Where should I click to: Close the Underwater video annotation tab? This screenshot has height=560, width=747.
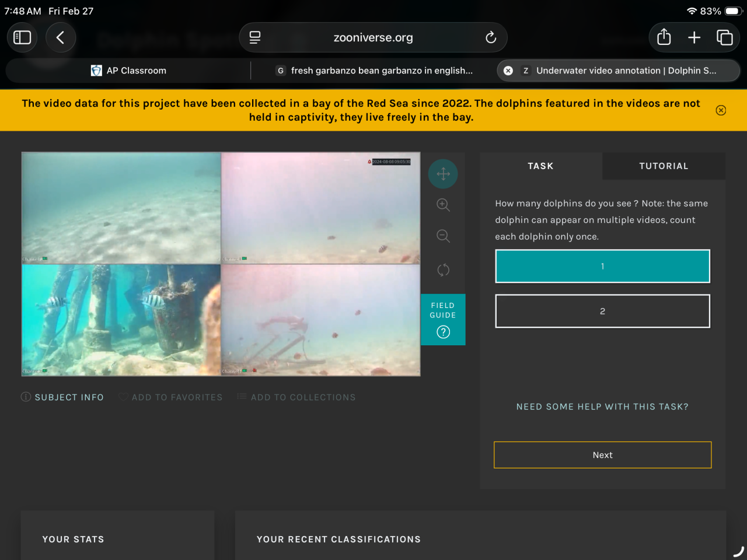coord(508,71)
